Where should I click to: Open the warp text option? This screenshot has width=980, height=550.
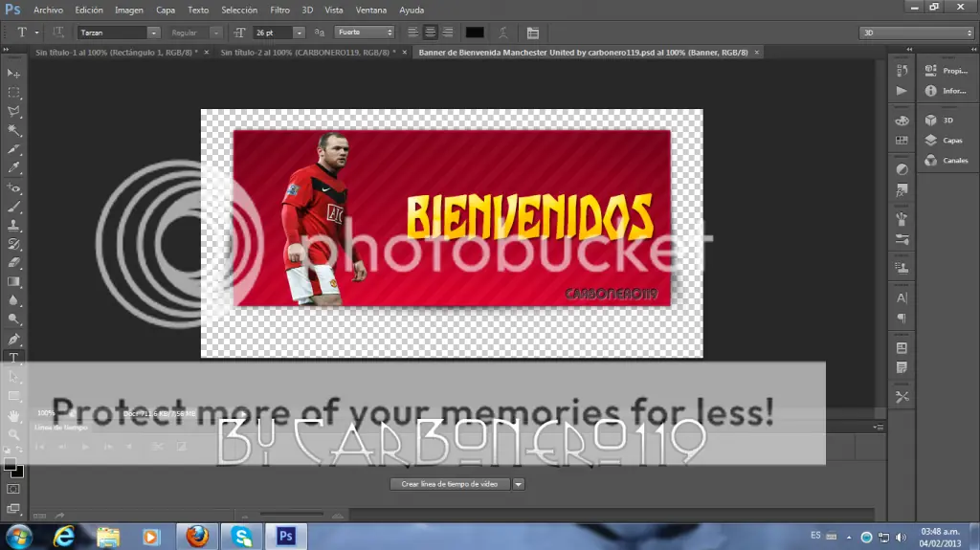click(x=503, y=33)
